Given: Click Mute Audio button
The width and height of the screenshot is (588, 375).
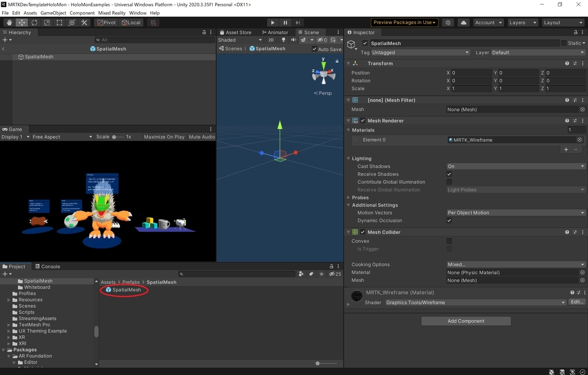Looking at the screenshot, I should click(x=202, y=137).
